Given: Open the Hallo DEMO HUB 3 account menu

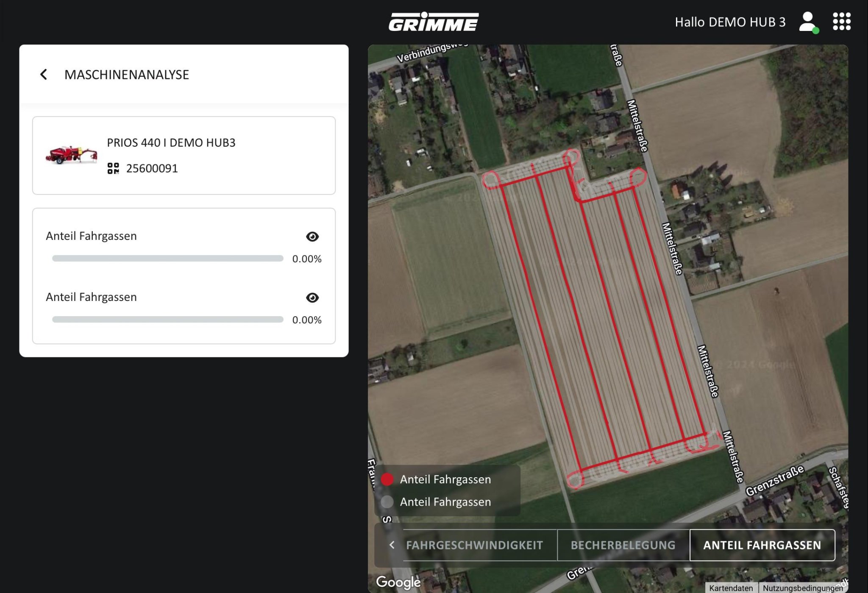Looking at the screenshot, I should 730,22.
